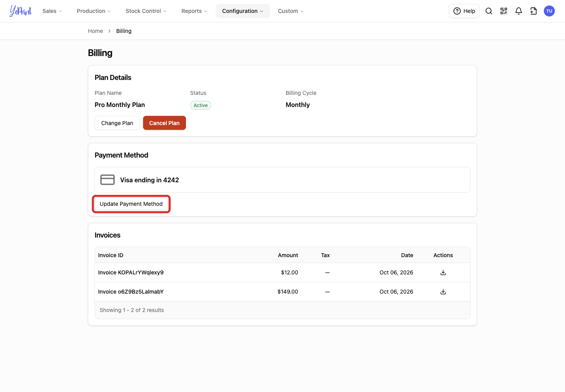Screen dimensions: 565x392
Task: Open the notifications bell
Action: (x=519, y=11)
